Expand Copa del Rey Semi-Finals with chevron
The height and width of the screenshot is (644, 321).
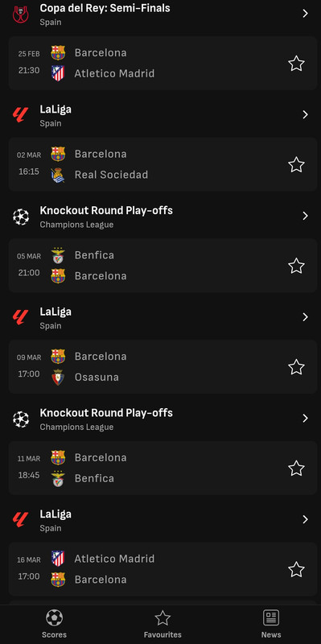click(x=305, y=14)
